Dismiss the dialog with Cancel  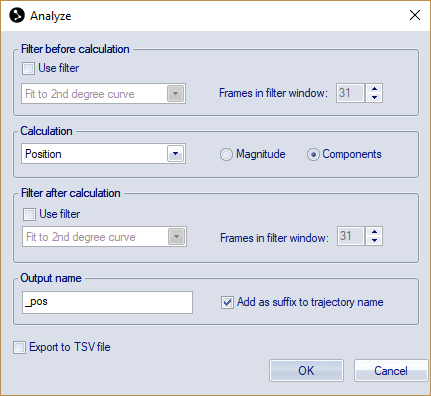pyautogui.click(x=391, y=371)
